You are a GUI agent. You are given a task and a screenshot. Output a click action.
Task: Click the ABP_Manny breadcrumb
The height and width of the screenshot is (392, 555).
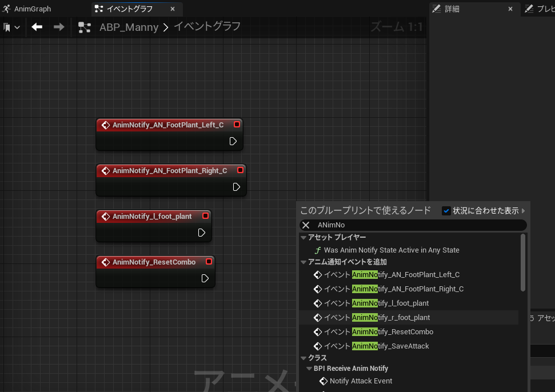point(129,27)
